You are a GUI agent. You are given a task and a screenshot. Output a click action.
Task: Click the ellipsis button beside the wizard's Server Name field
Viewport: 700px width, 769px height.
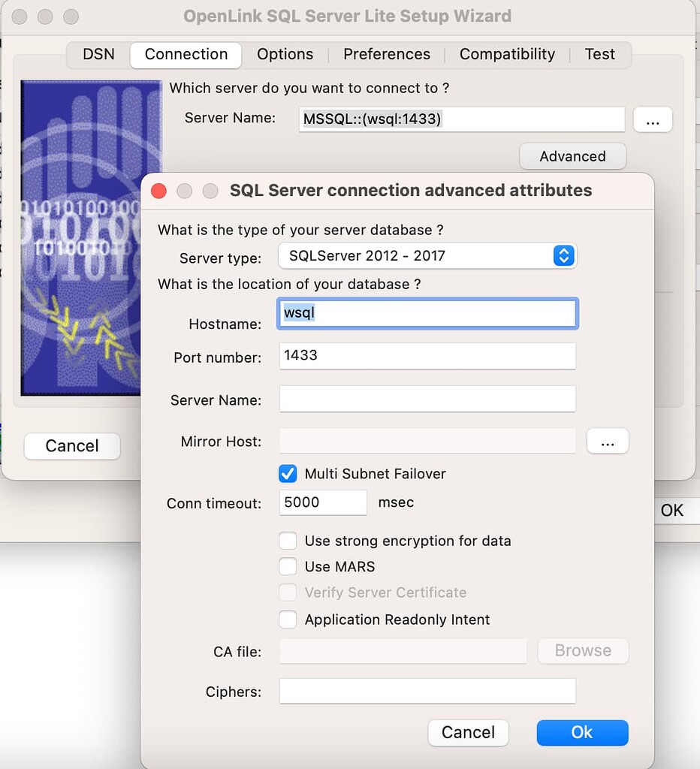coord(653,119)
